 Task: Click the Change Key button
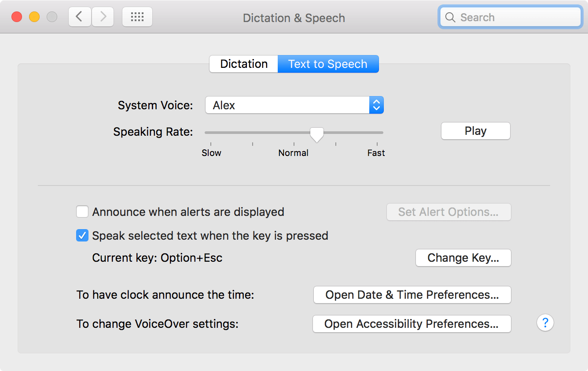[x=463, y=258]
